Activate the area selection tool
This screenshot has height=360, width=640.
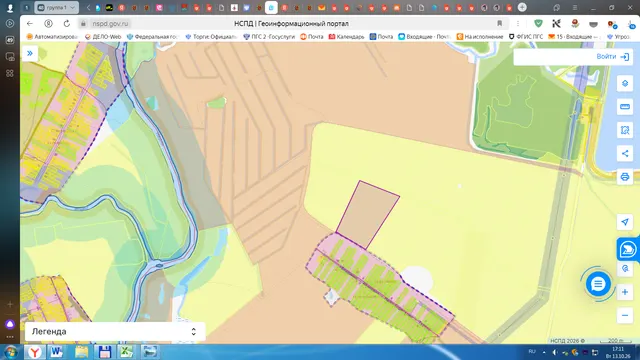point(624,130)
